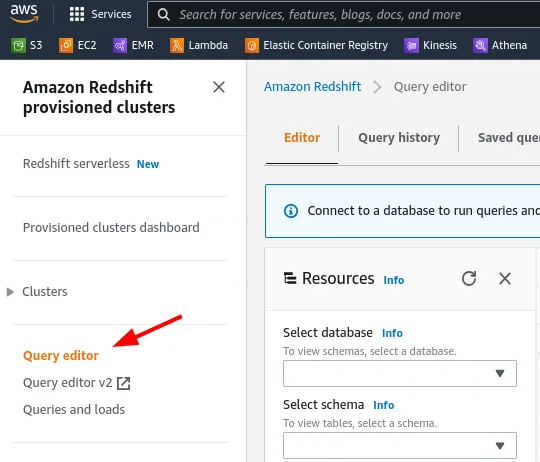Go to Amazon Redshift breadcrumb link
Viewport: 540px width, 462px height.
[312, 87]
